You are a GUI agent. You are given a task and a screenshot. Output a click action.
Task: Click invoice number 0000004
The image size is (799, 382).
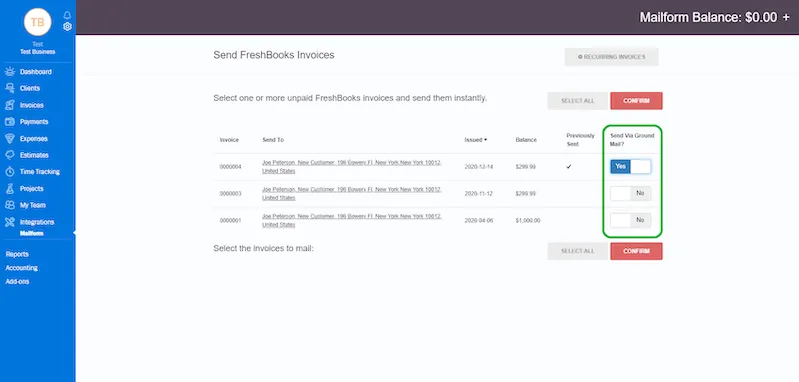(230, 167)
